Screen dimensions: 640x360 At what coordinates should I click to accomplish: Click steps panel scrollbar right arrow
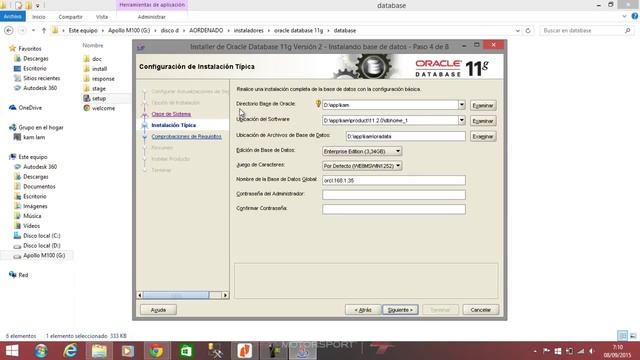(x=225, y=295)
